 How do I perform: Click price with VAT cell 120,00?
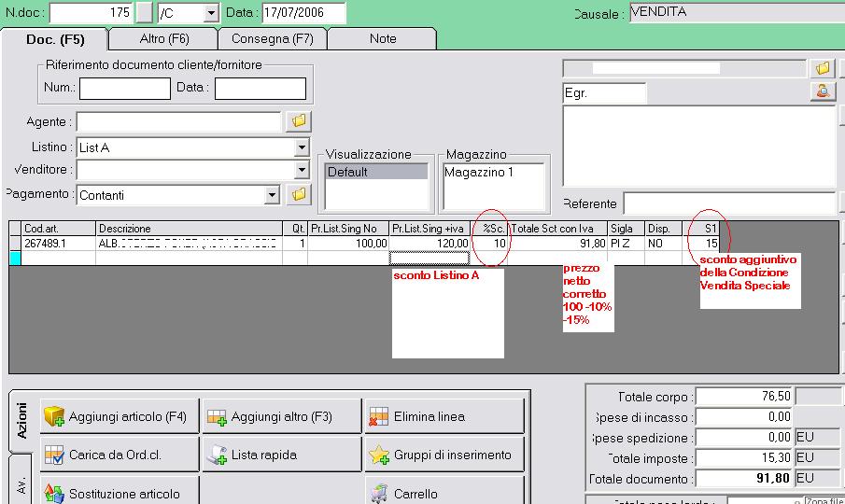point(430,244)
